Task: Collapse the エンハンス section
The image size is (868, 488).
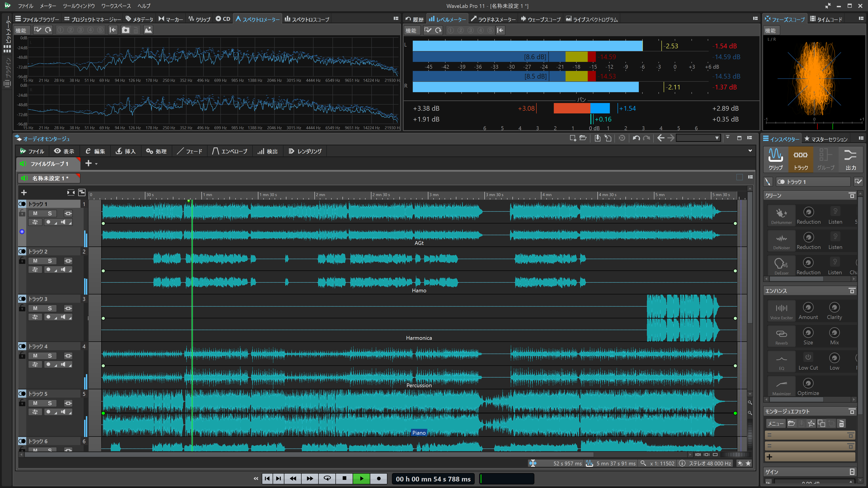Action: pos(852,291)
